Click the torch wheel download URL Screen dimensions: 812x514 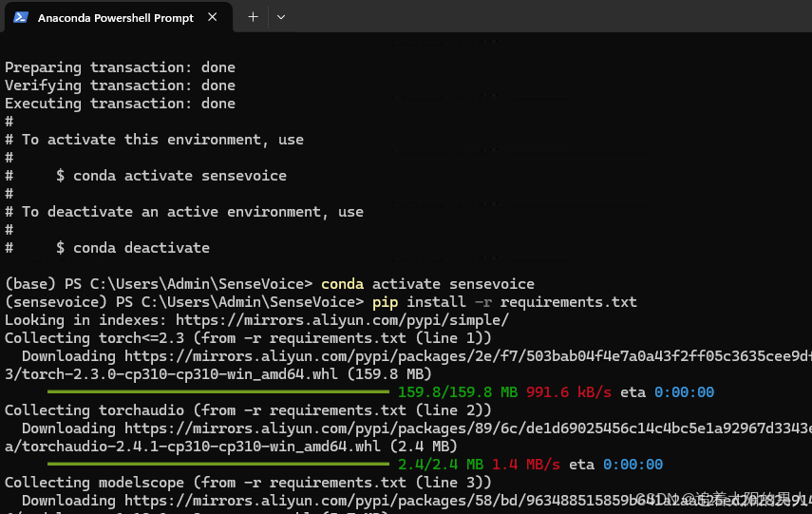[468, 356]
